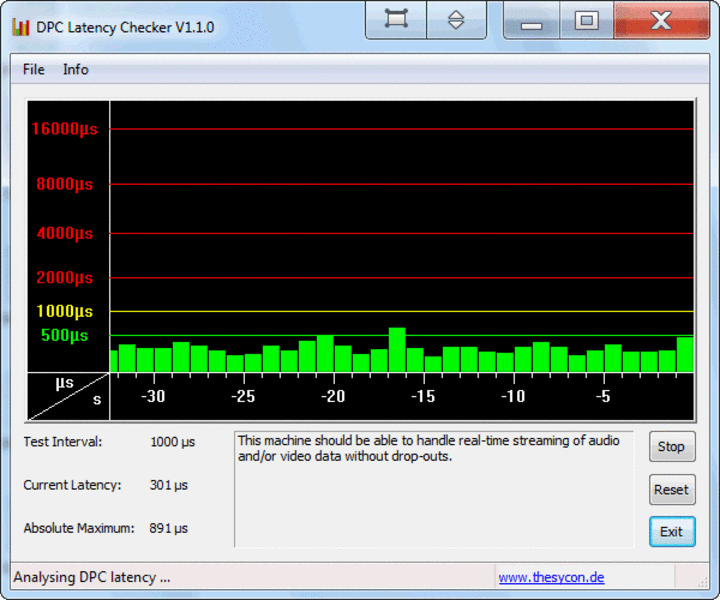Click the DPC Latency Checker app icon
Viewport: 720px width, 600px height.
point(21,28)
